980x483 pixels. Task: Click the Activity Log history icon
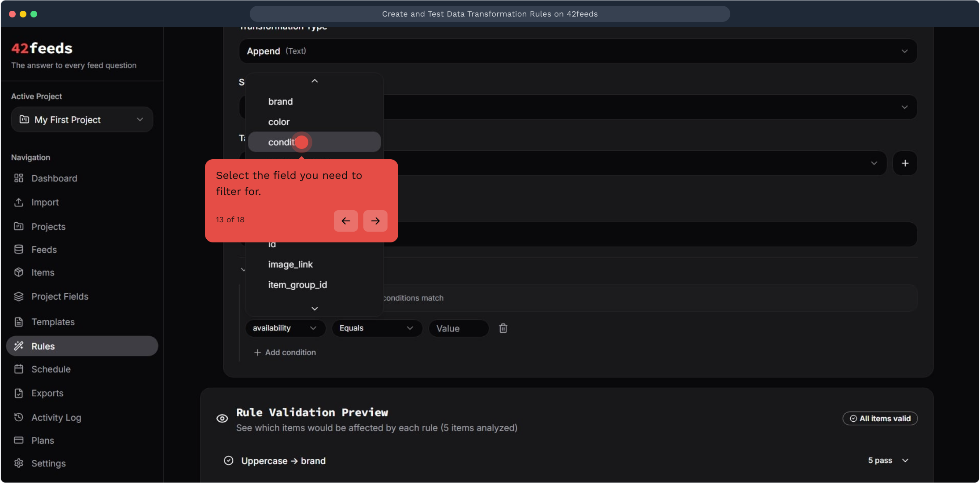[x=18, y=417]
